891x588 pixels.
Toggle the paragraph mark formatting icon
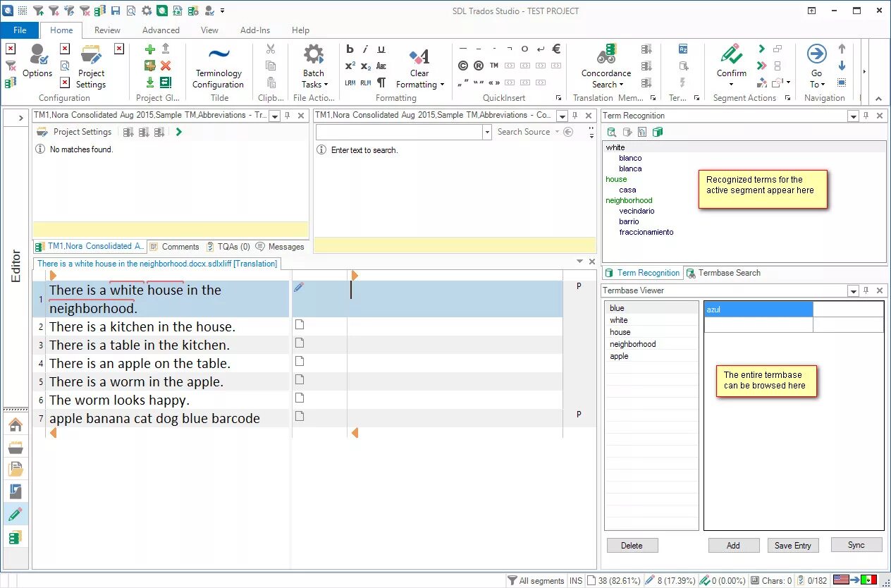pyautogui.click(x=381, y=82)
